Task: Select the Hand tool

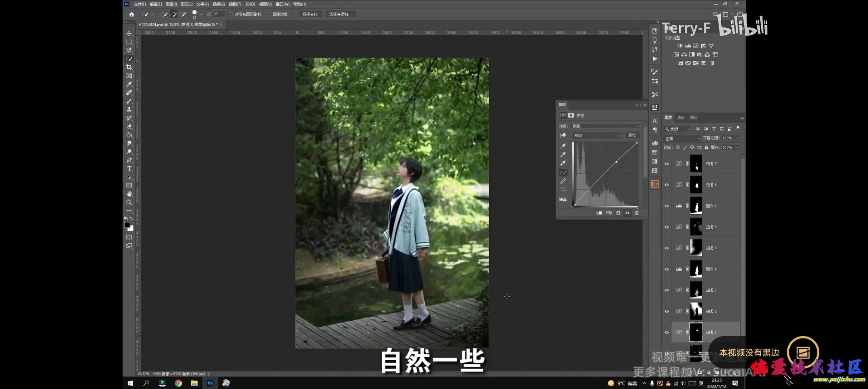Action: click(129, 194)
